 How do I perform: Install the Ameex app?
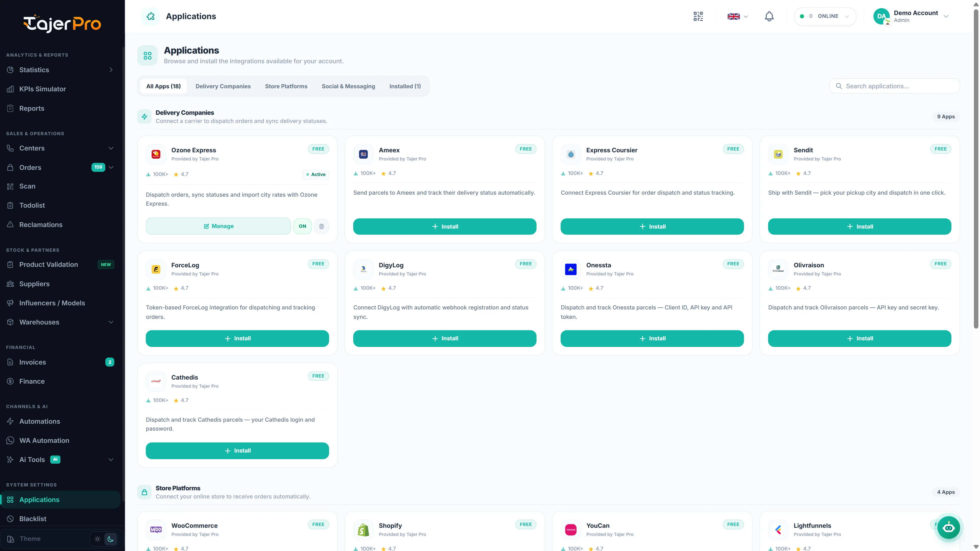(445, 227)
